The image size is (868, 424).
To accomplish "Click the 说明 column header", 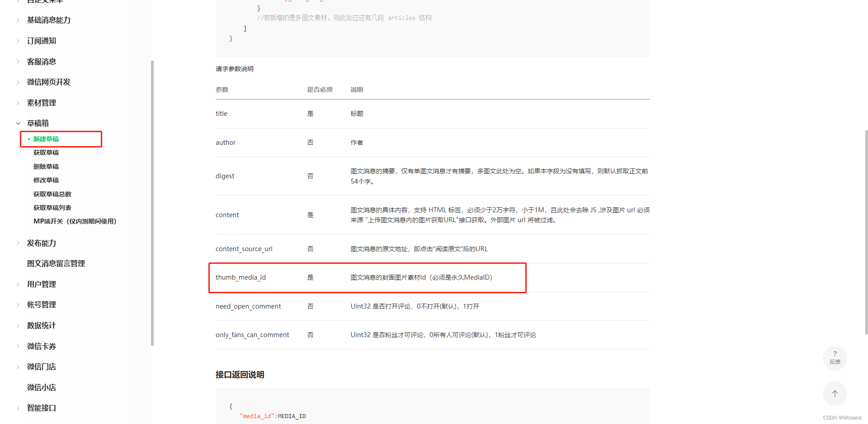I will tap(357, 90).
